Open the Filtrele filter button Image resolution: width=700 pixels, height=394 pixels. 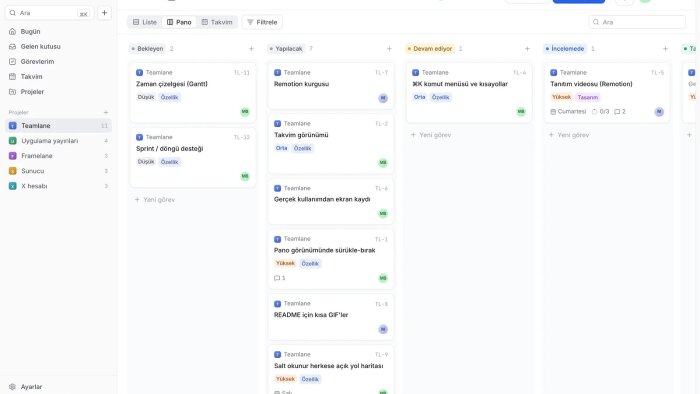point(262,22)
